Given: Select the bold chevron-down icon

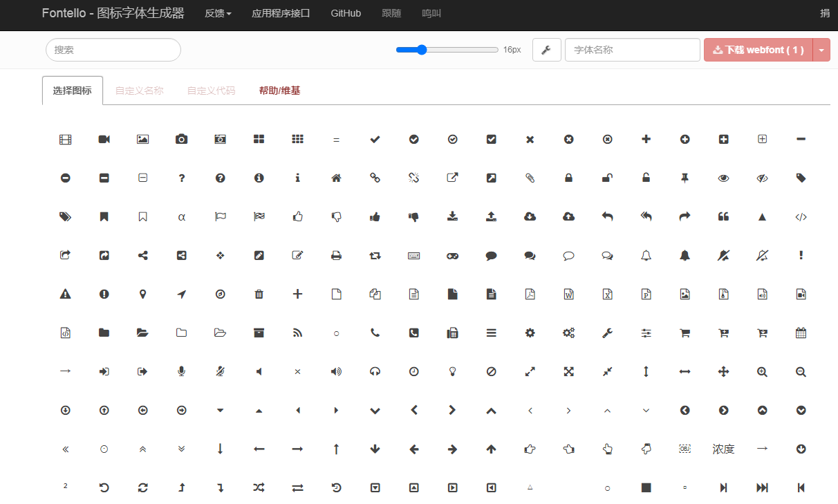Looking at the screenshot, I should click(375, 410).
